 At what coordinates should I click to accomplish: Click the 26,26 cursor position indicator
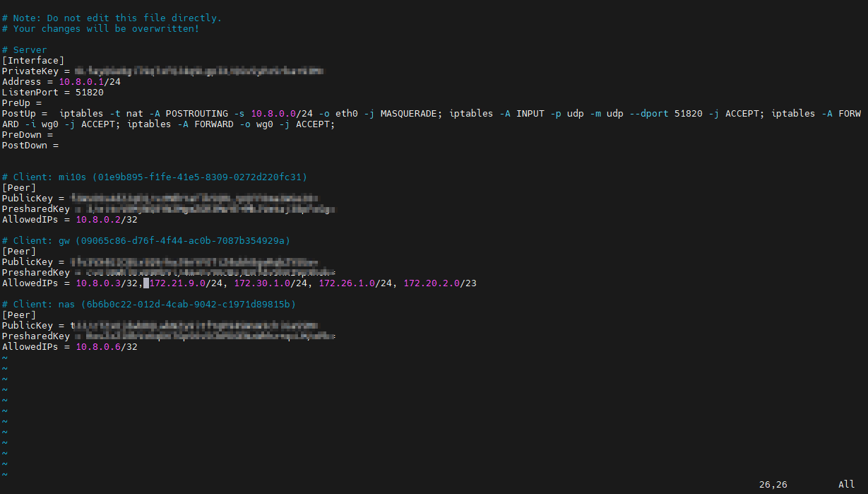click(x=773, y=485)
